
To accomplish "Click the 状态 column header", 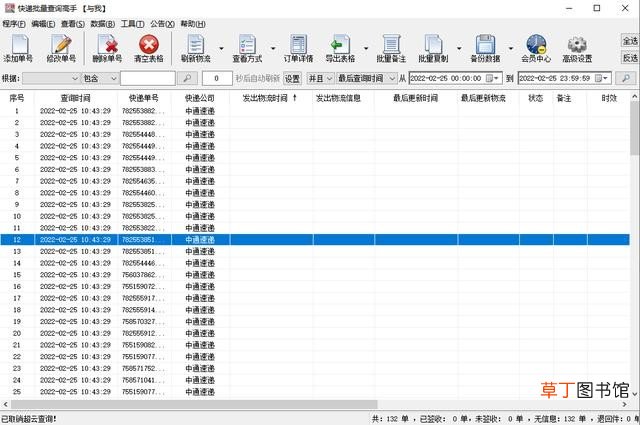I will pyautogui.click(x=536, y=98).
